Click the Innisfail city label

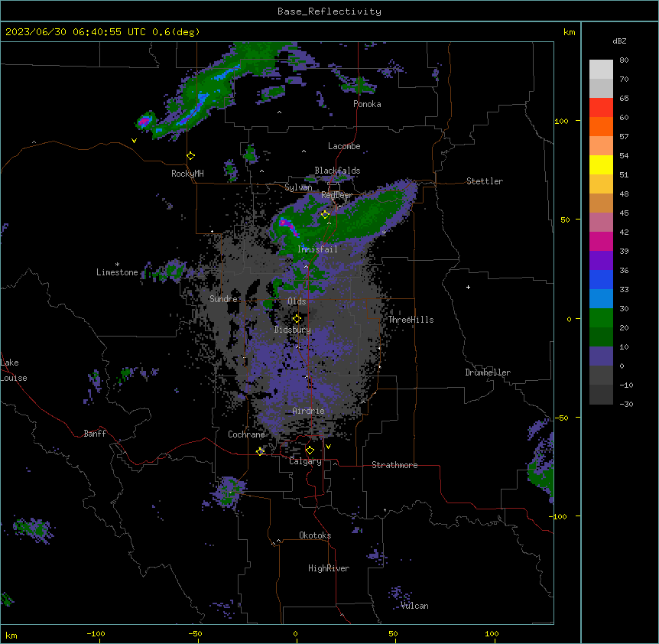[317, 249]
